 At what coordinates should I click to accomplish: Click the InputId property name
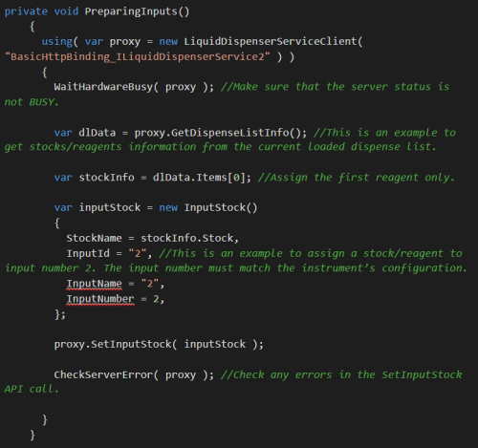88,253
